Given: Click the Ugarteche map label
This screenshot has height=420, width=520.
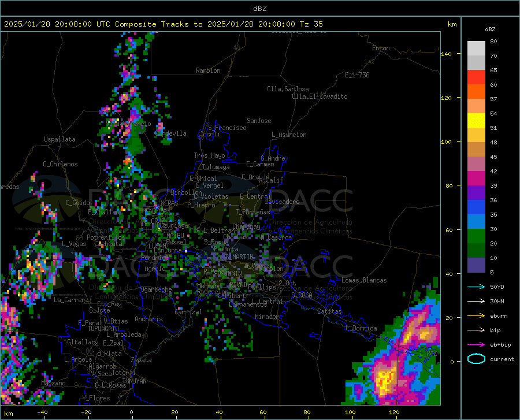Looking at the screenshot, I should 156,289.
